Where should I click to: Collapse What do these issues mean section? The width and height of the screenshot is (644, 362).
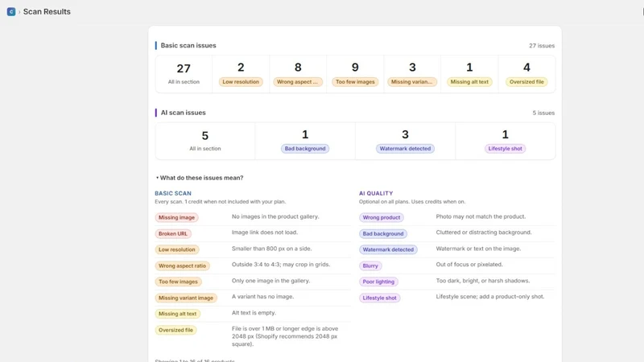199,178
